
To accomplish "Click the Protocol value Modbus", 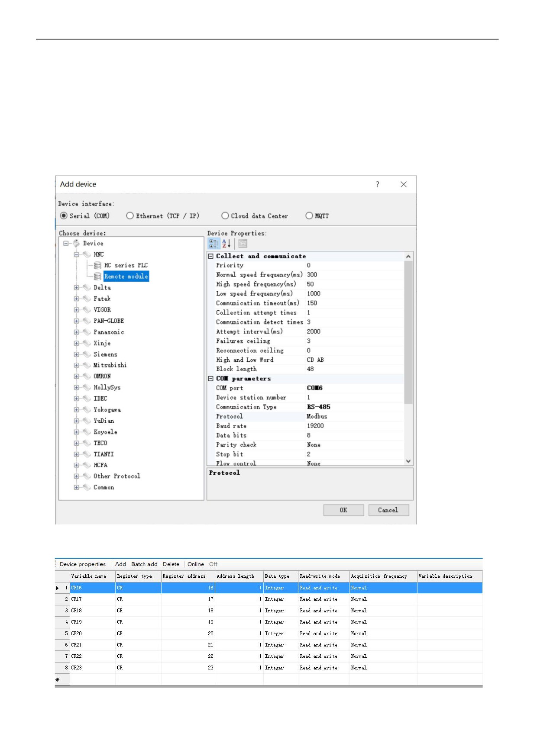I will pyautogui.click(x=317, y=417).
